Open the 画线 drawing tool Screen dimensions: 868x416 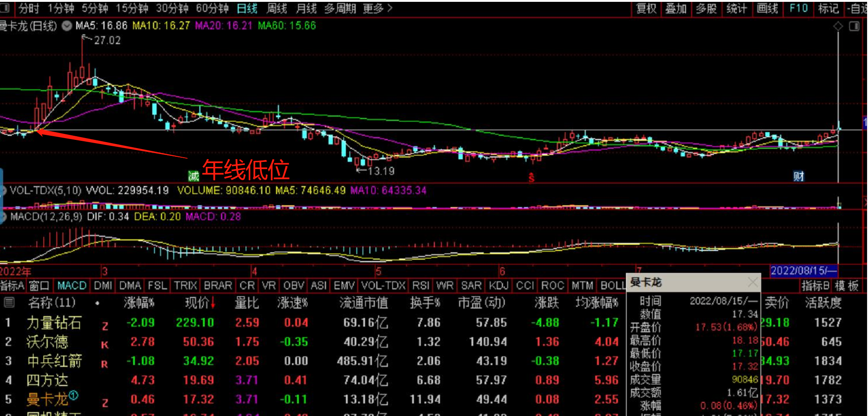(767, 8)
